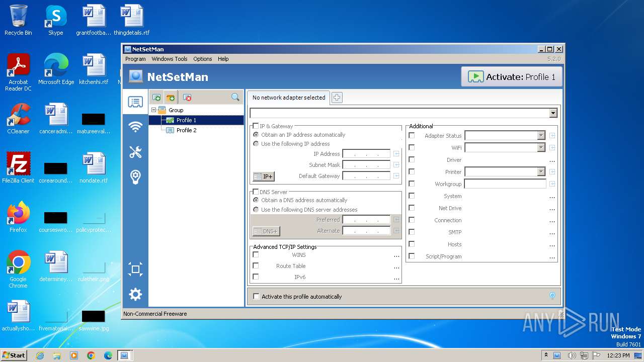This screenshot has width=644, height=362.
Task: Open the profile search magnifier
Action: click(235, 98)
